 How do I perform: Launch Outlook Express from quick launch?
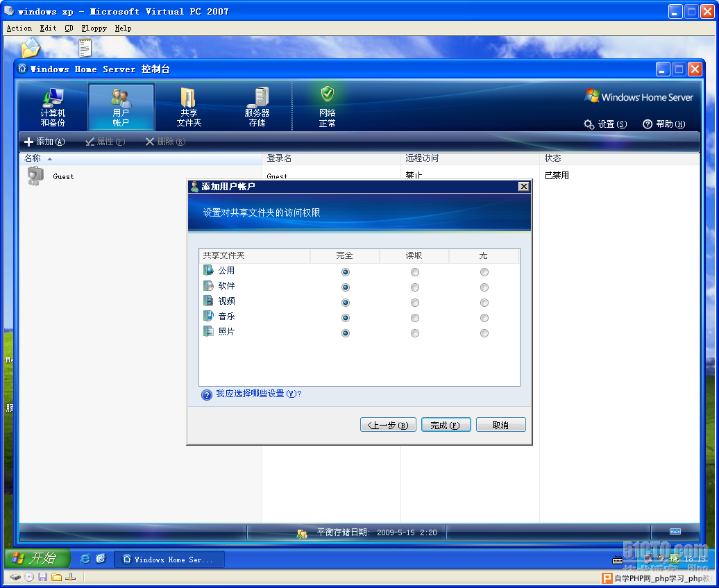[x=101, y=559]
